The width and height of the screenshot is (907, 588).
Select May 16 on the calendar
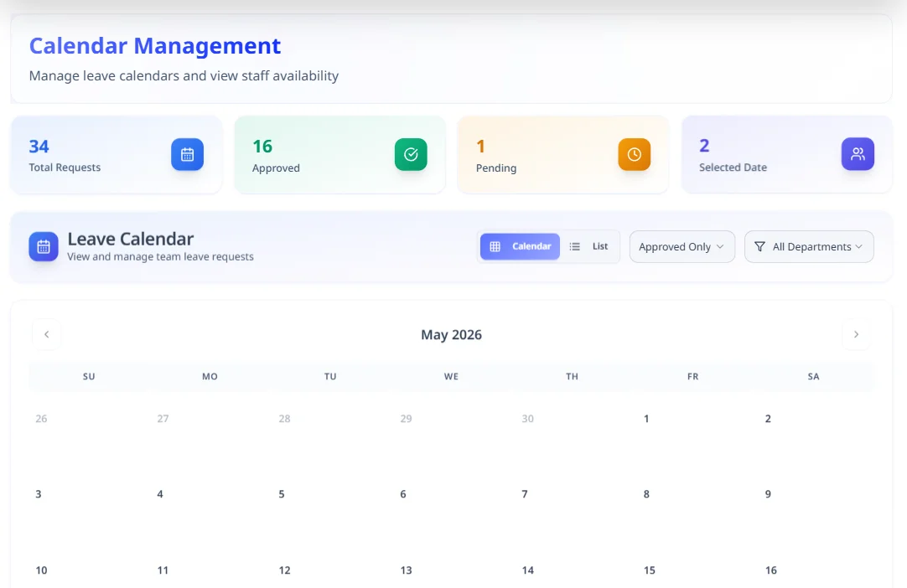pyautogui.click(x=771, y=570)
